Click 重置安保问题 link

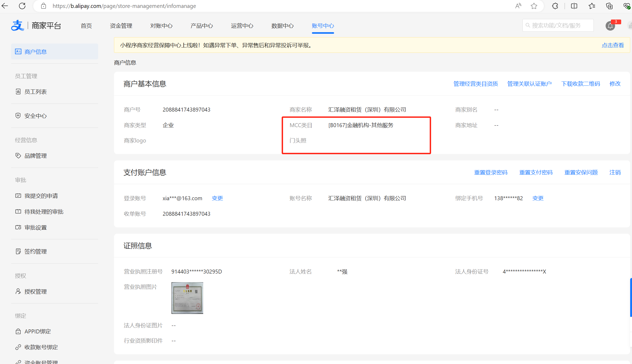(581, 172)
